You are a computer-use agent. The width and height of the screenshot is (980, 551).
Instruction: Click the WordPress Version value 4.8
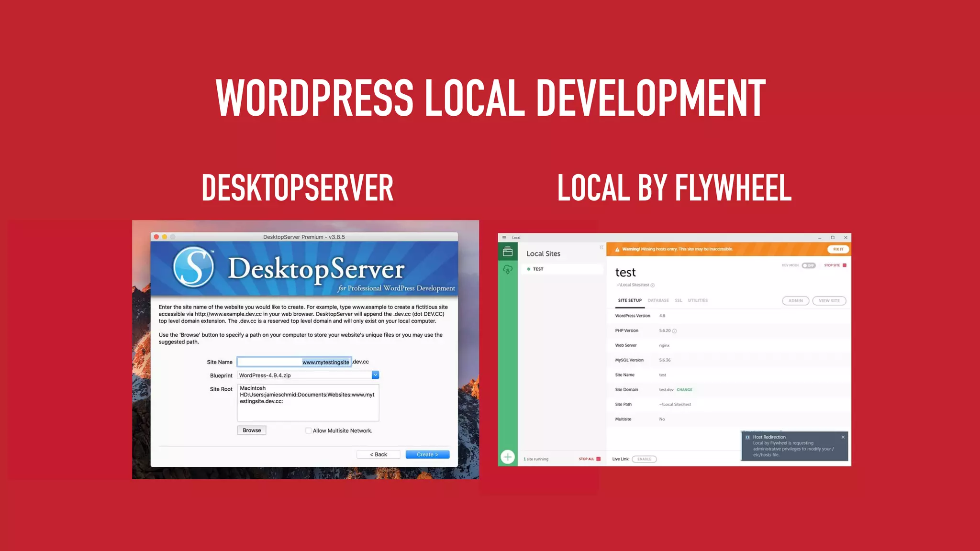tap(662, 316)
